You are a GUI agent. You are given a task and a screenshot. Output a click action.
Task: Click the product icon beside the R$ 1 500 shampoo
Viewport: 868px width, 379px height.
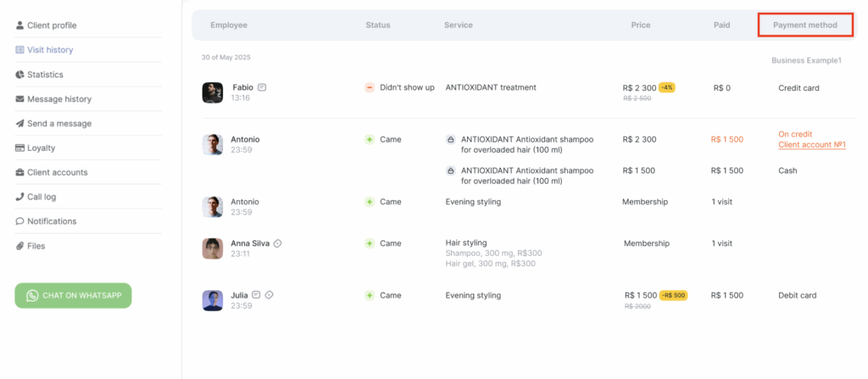click(451, 170)
